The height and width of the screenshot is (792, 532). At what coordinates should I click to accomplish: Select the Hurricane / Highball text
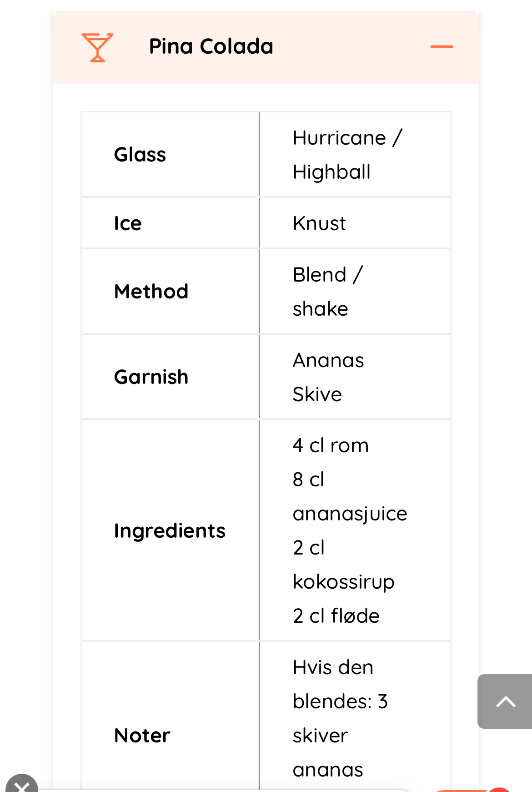(347, 155)
